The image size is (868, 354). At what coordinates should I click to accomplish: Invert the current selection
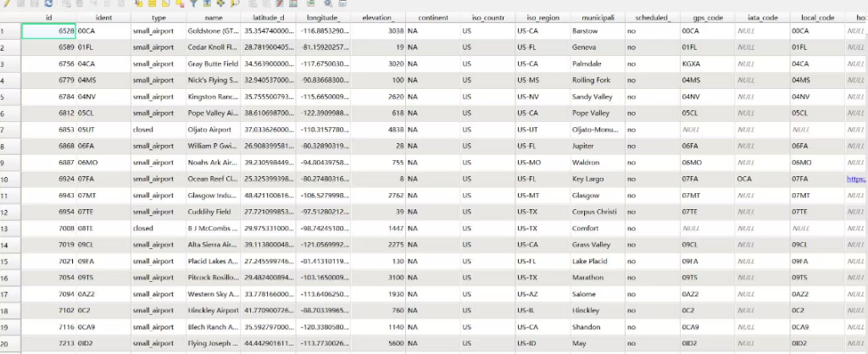(x=165, y=3)
